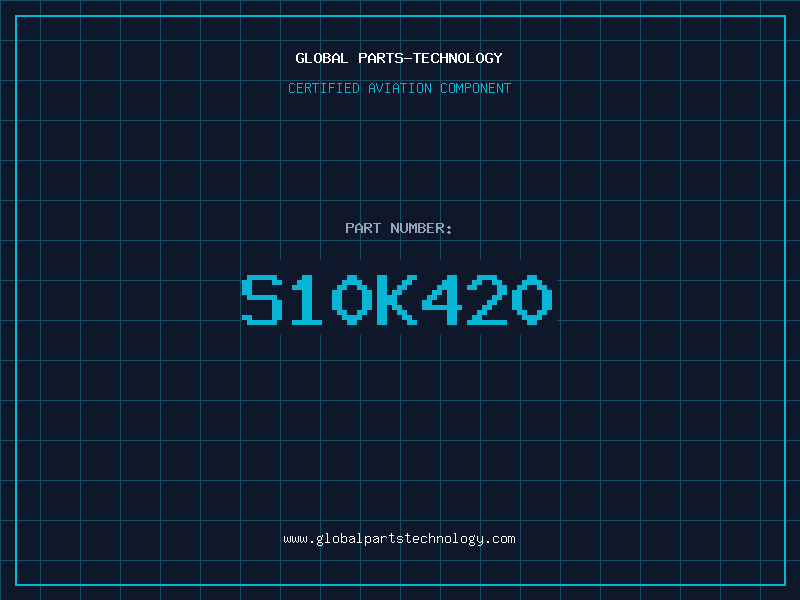Click the CERTIFIED AVIATION COMPONENT subtitle
800x600 pixels.
point(399,88)
